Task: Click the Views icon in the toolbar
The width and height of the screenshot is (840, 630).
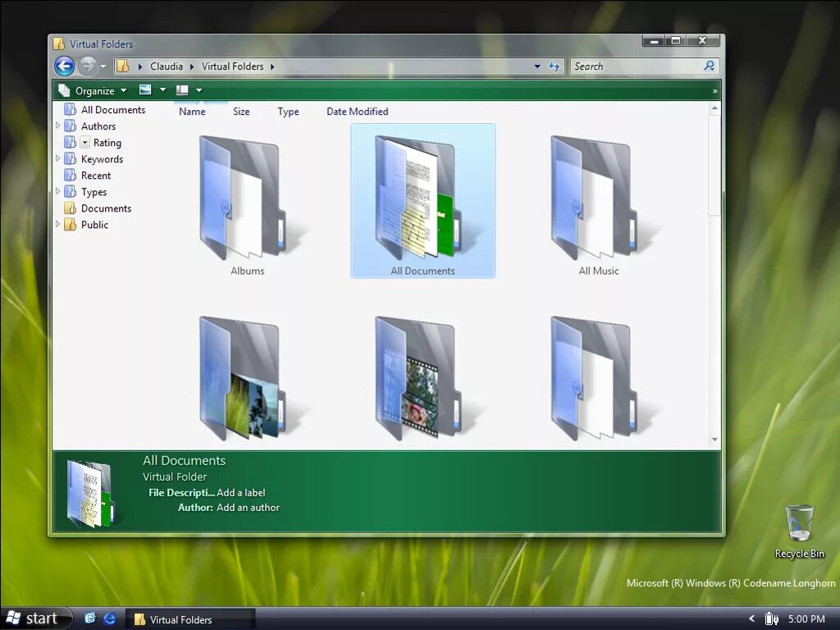Action: (145, 90)
